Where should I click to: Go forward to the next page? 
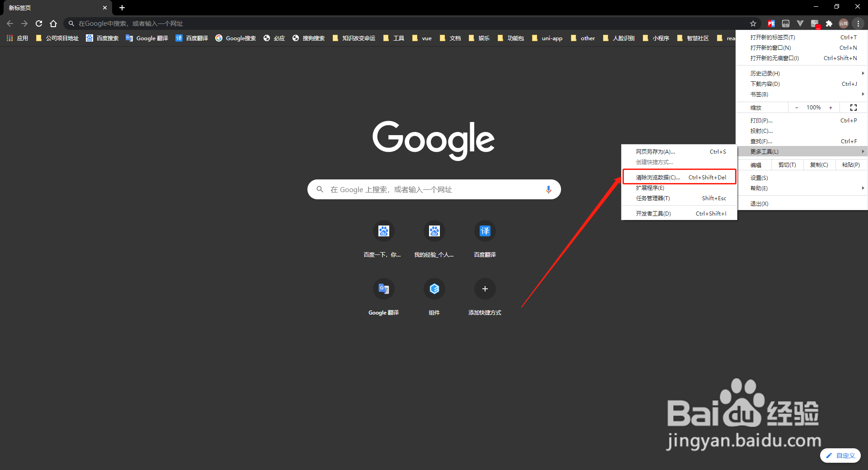[24, 23]
